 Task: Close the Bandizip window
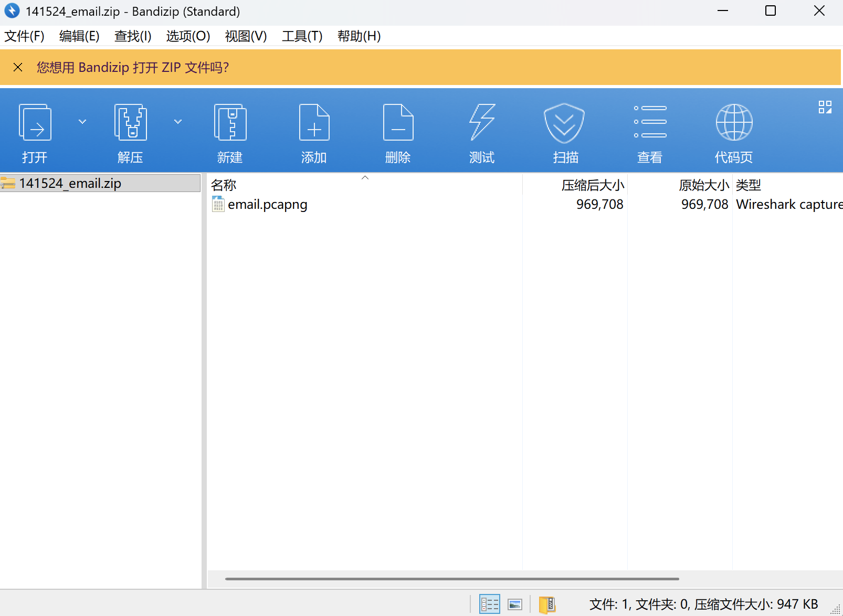pyautogui.click(x=819, y=10)
